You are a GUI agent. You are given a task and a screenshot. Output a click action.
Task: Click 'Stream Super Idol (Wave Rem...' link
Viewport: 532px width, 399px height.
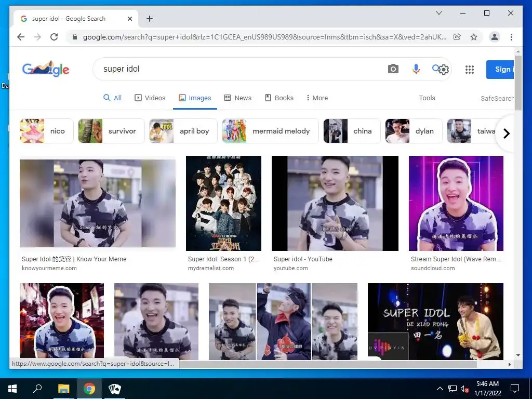pos(455,259)
